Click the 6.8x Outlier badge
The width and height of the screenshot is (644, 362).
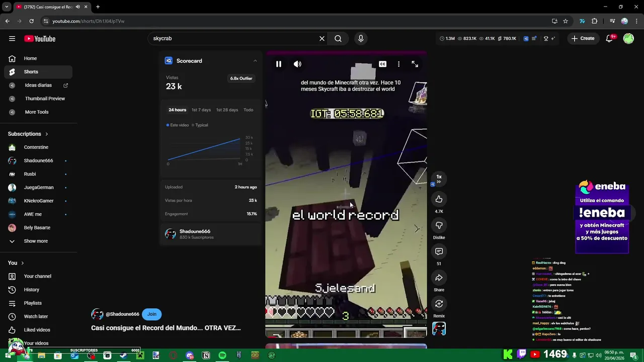pos(241,78)
